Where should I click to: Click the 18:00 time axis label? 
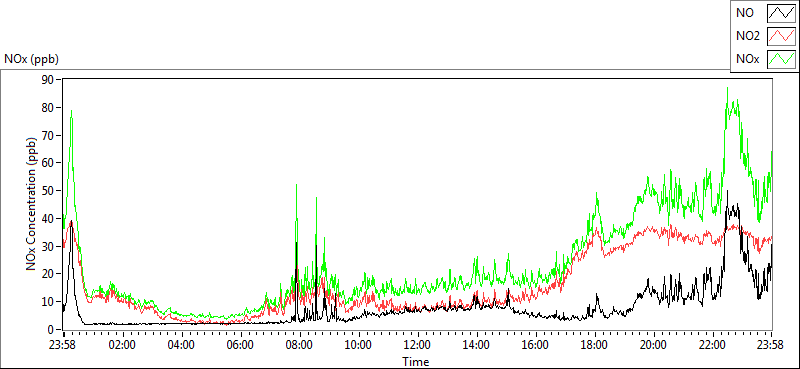(x=595, y=344)
